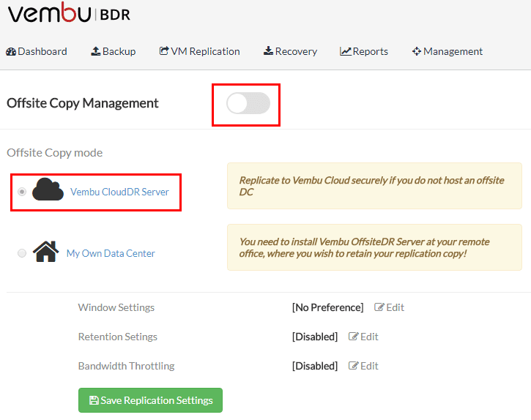
Task: Click the Retention Setings [Disabled] value
Action: [x=315, y=337]
